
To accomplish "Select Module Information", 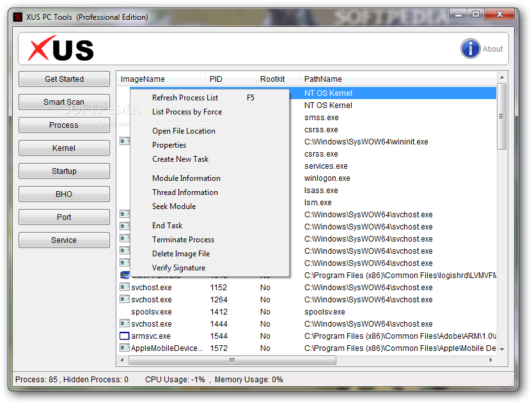I will (210, 178).
